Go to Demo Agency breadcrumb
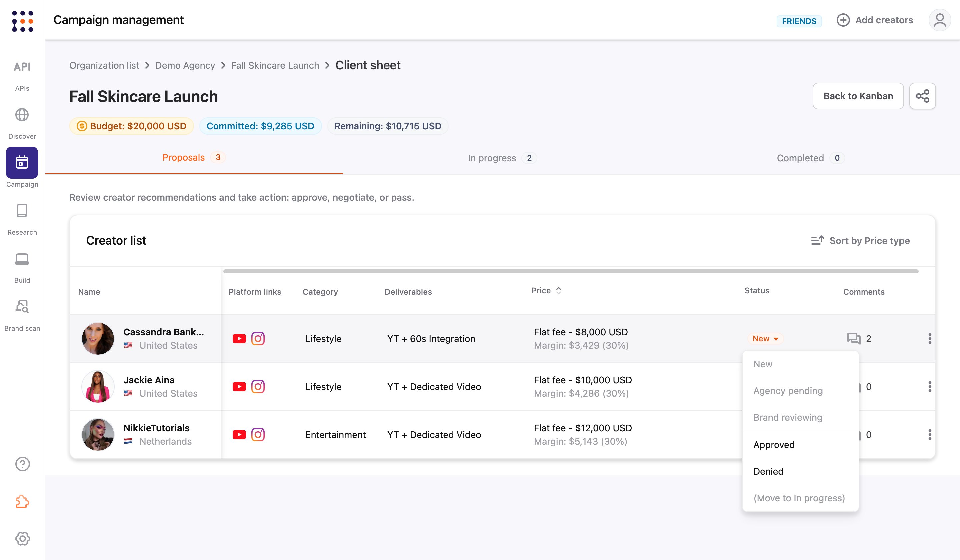This screenshot has height=560, width=960. pyautogui.click(x=185, y=65)
